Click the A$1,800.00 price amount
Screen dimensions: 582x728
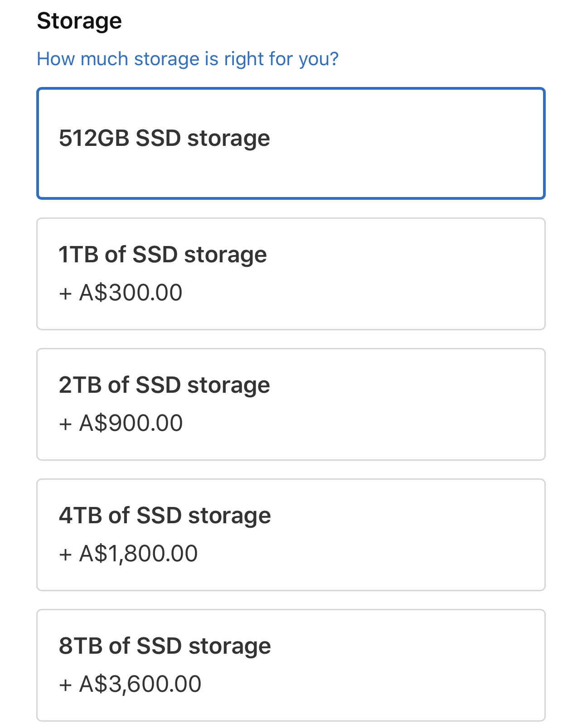click(138, 553)
